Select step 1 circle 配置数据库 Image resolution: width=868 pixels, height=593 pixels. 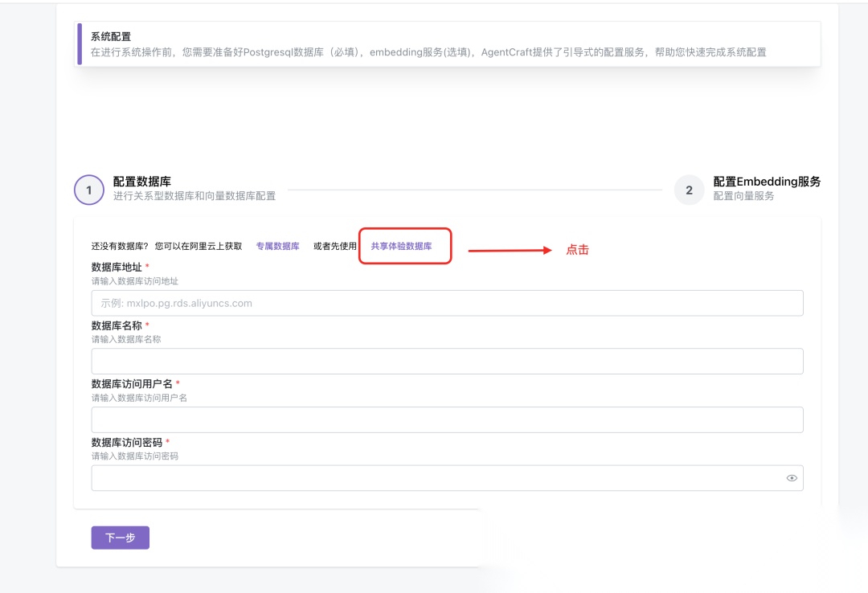(89, 190)
